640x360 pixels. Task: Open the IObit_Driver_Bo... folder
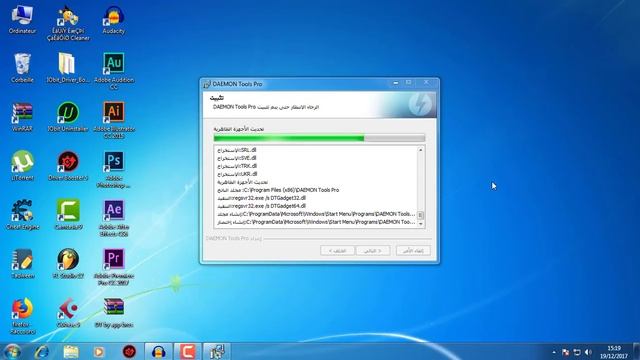click(x=68, y=68)
